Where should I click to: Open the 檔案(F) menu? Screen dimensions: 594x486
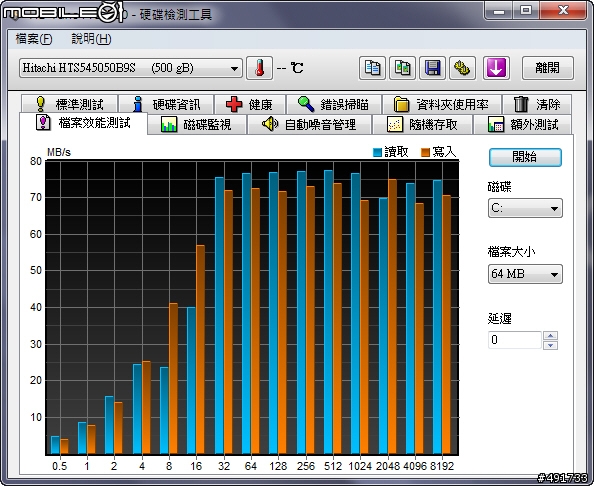coord(34,39)
